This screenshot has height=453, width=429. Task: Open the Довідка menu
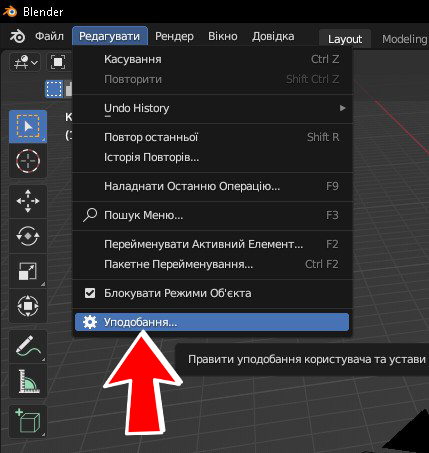click(x=273, y=36)
